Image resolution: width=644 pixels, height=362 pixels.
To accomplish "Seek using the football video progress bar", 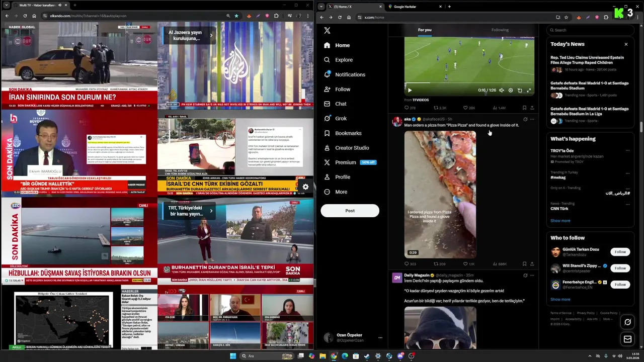I will pyautogui.click(x=469, y=83).
